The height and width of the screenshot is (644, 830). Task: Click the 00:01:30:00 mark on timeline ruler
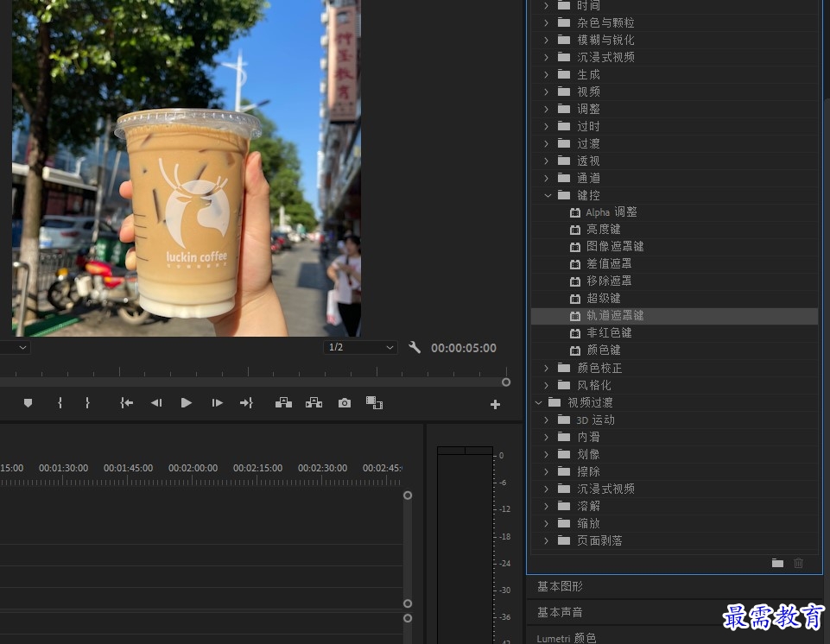point(64,468)
